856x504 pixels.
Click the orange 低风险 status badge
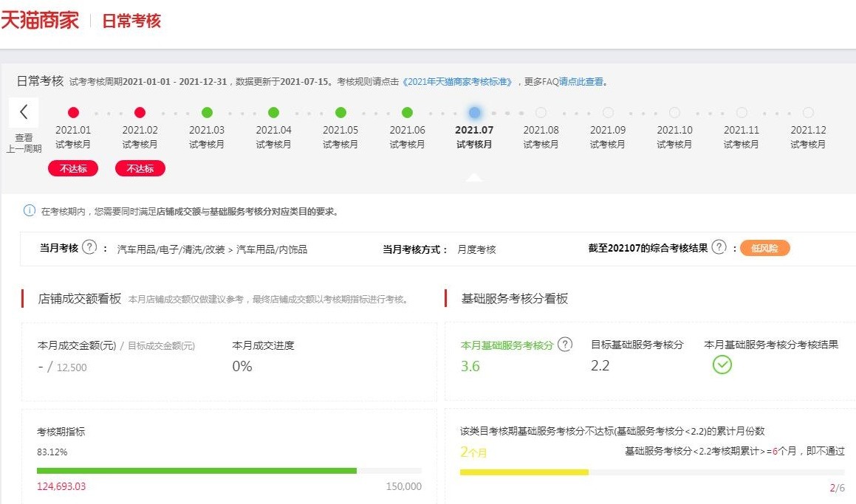(764, 248)
